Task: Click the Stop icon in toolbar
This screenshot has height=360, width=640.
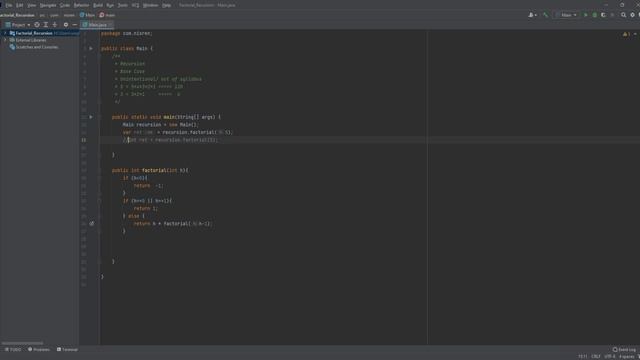Action: point(612,15)
